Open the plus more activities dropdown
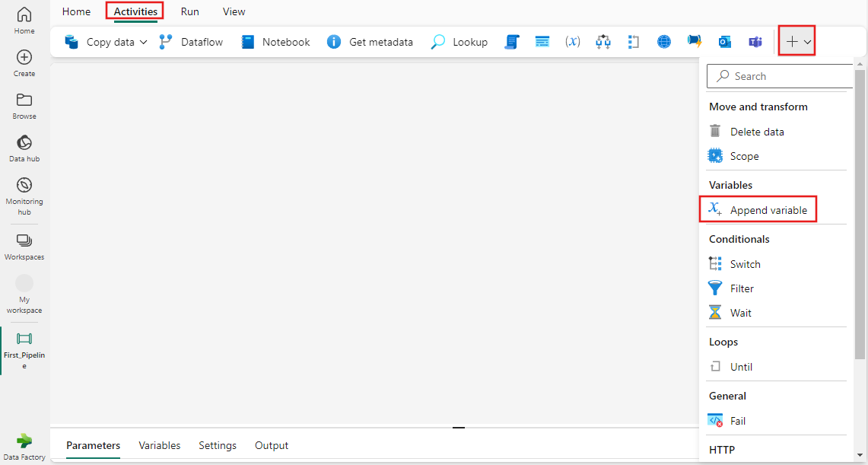The height and width of the screenshot is (465, 868). [x=797, y=42]
